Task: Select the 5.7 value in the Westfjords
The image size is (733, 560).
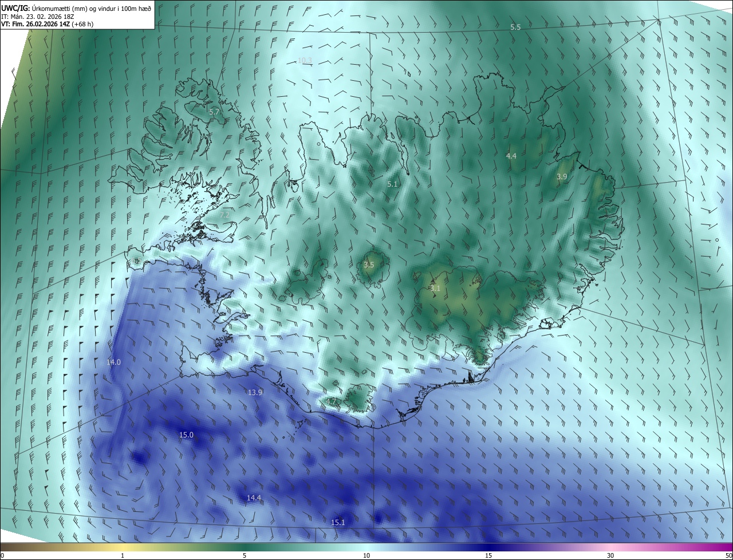Action: coord(214,112)
